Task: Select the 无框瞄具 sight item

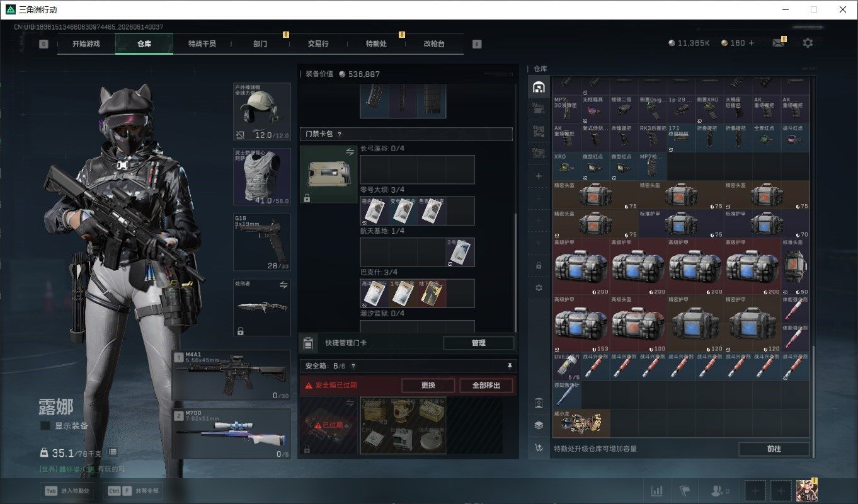Action: pos(595,109)
